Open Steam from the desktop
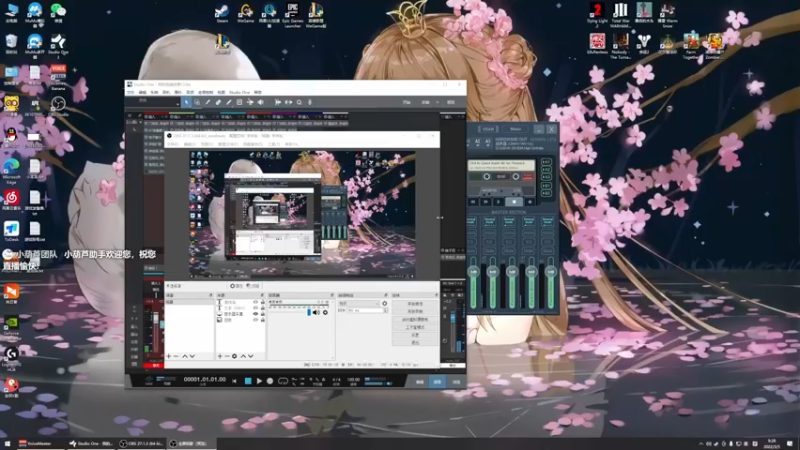800x450 pixels. coord(222,13)
